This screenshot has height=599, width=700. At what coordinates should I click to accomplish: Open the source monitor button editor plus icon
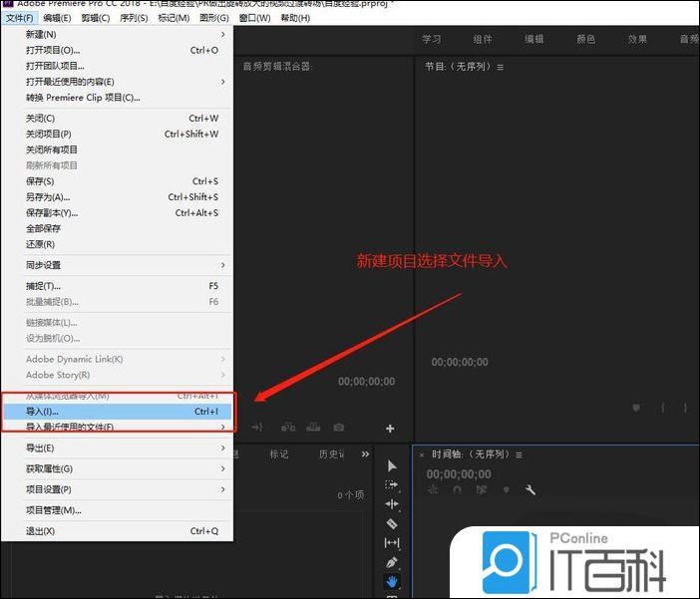[x=390, y=429]
